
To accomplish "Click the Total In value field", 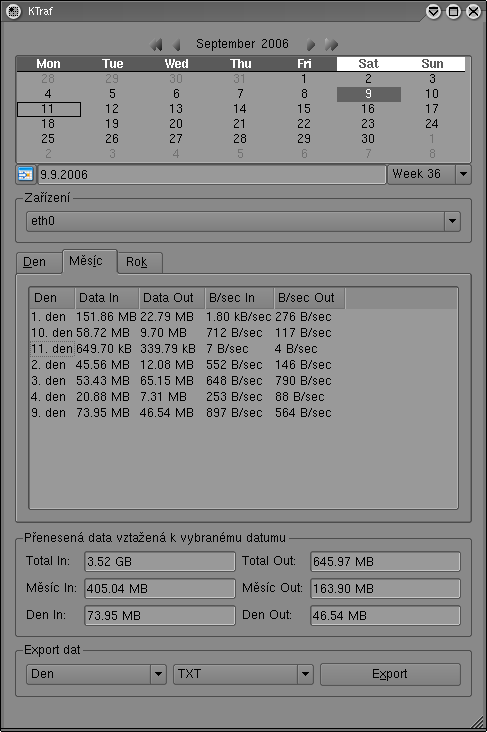I will point(160,562).
